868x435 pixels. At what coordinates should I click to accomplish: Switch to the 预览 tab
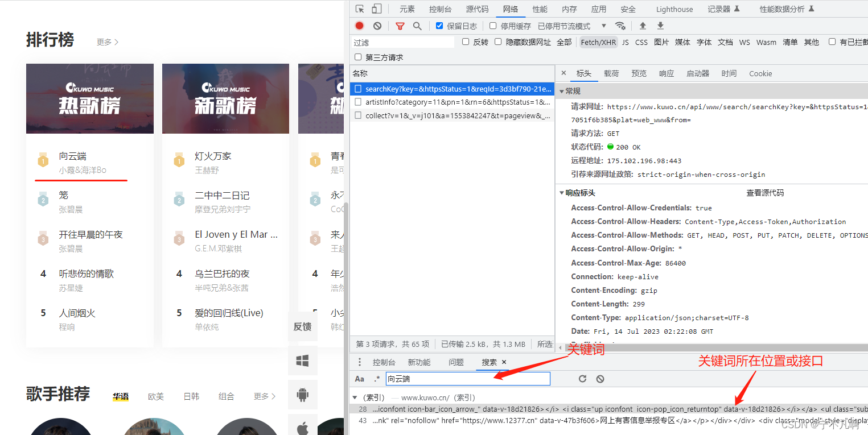point(639,73)
